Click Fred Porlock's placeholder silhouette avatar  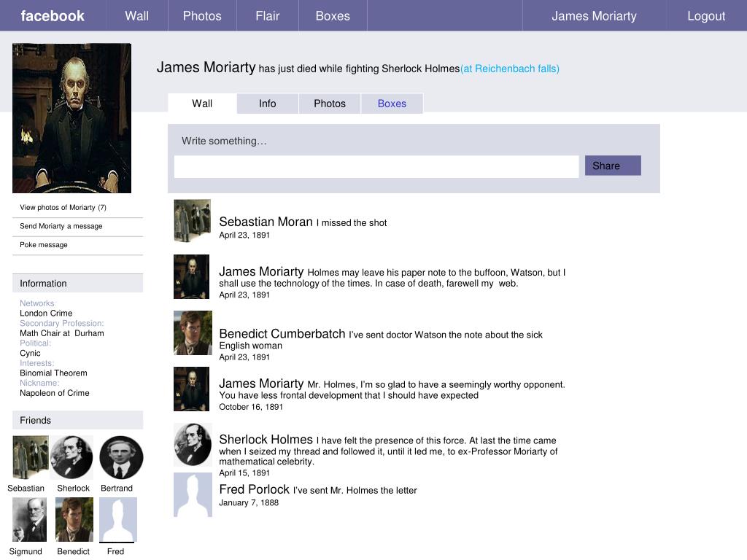tap(193, 495)
